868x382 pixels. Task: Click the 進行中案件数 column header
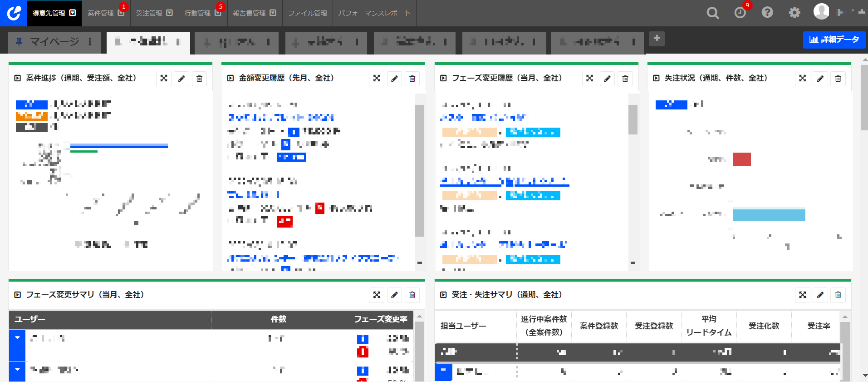[x=544, y=326]
